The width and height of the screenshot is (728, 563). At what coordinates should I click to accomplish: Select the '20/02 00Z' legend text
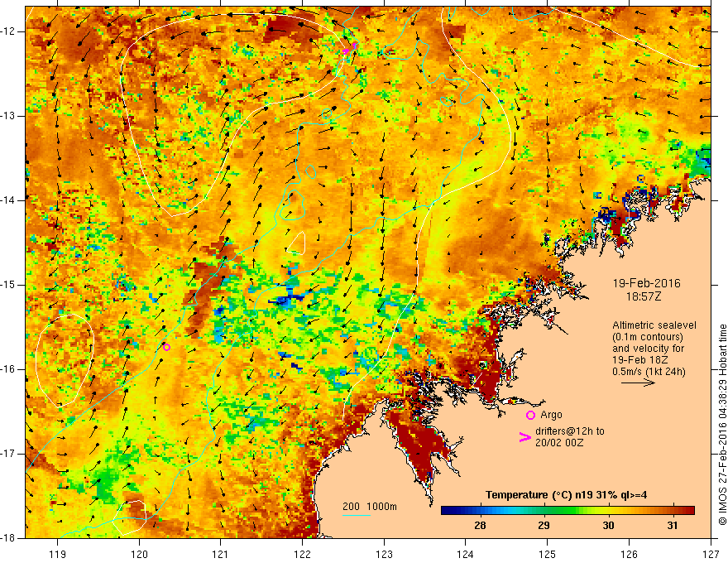(x=559, y=443)
